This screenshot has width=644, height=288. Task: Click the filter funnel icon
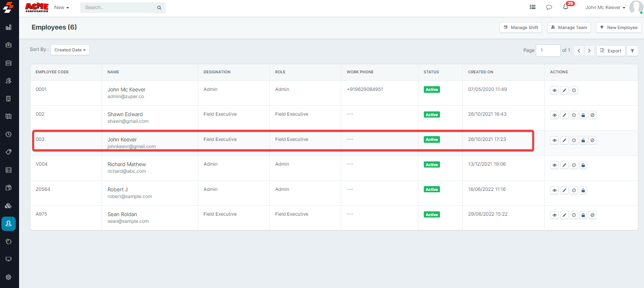[632, 50]
